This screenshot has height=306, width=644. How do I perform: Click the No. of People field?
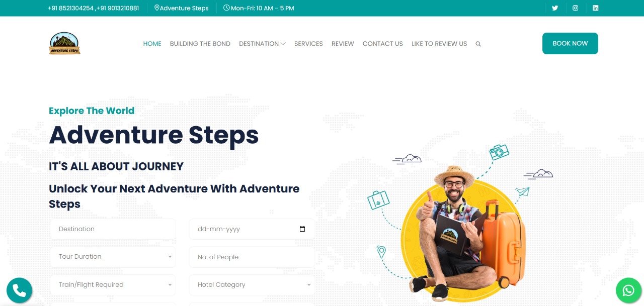[252, 257]
